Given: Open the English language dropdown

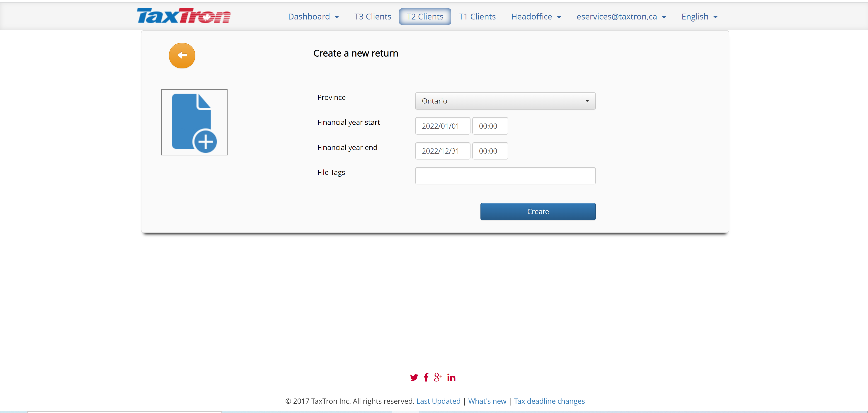Looking at the screenshot, I should pos(700,17).
